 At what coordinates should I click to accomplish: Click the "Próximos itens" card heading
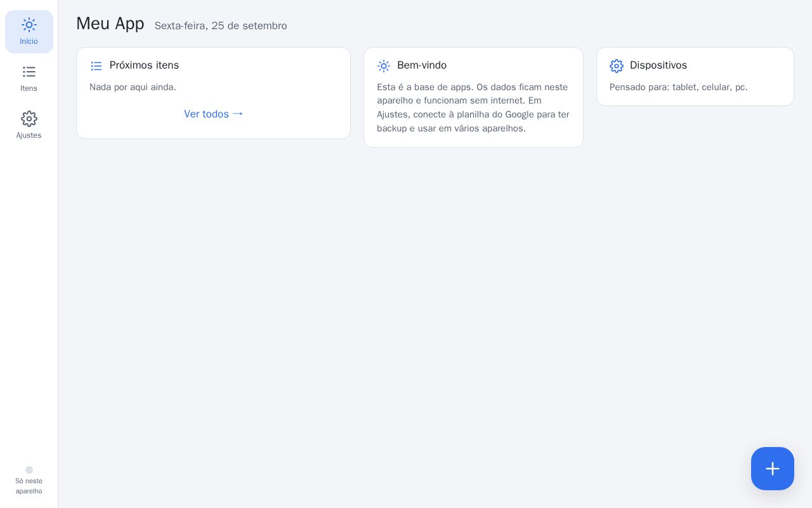pos(144,65)
